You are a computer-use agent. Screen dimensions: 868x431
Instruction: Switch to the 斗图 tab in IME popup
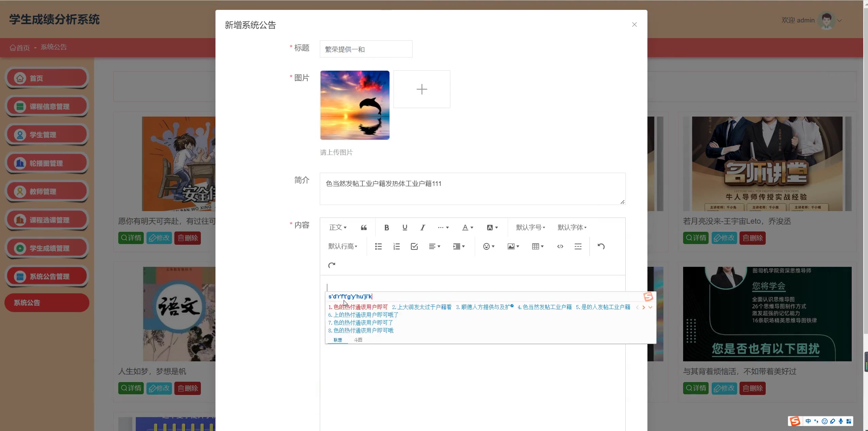coord(358,340)
